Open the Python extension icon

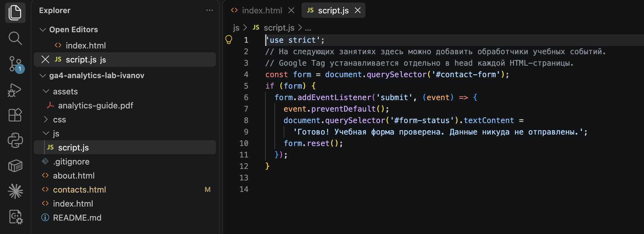coord(15,140)
